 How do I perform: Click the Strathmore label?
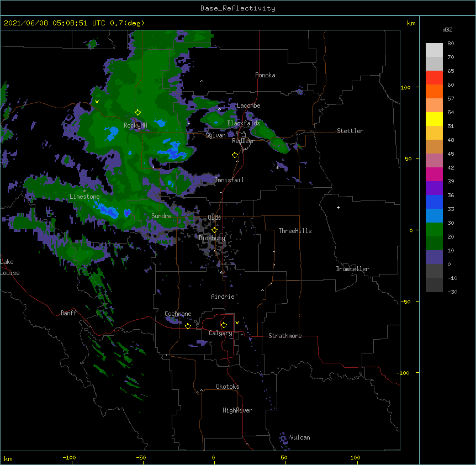pos(285,336)
